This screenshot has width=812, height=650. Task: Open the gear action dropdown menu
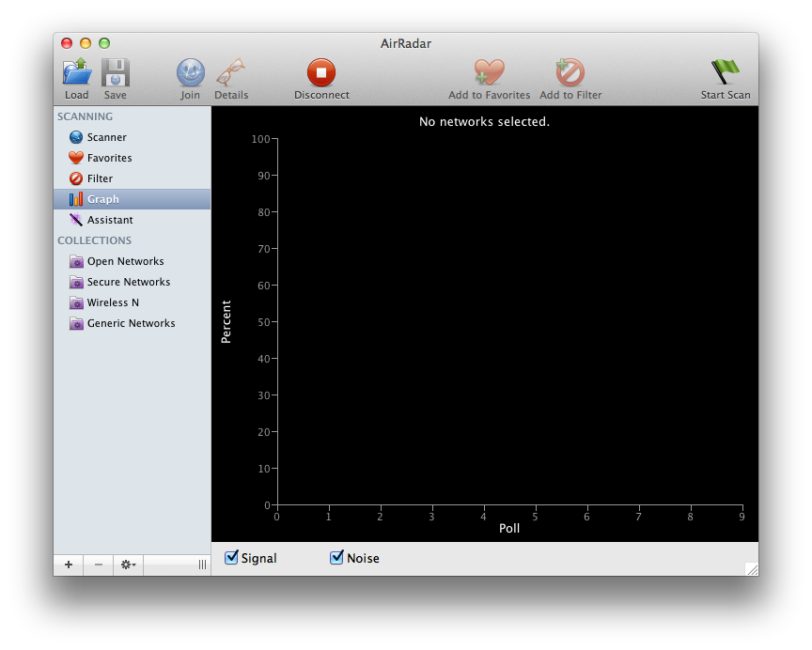tap(127, 565)
